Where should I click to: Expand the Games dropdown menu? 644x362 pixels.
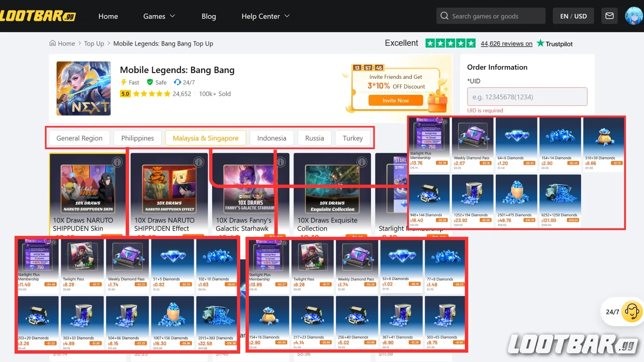click(159, 16)
